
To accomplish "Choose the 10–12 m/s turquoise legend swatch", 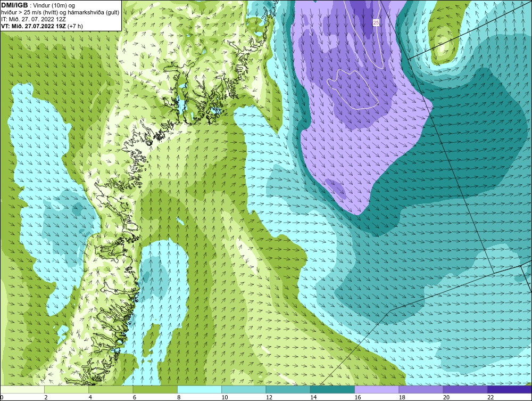I will [244, 389].
